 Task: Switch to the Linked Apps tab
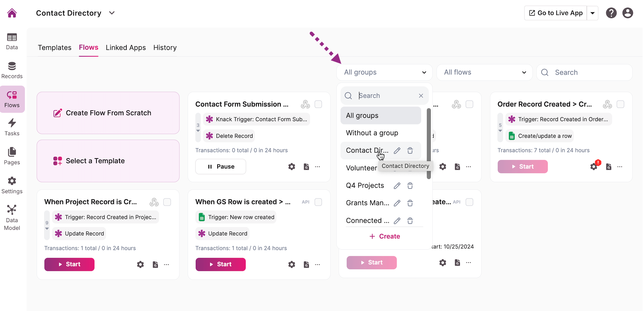(126, 48)
